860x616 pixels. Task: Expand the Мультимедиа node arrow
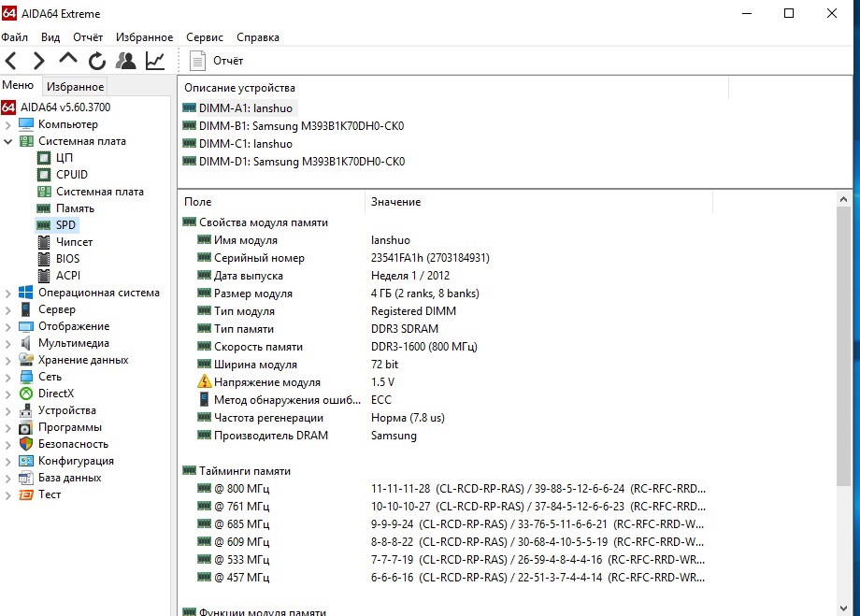click(x=7, y=344)
